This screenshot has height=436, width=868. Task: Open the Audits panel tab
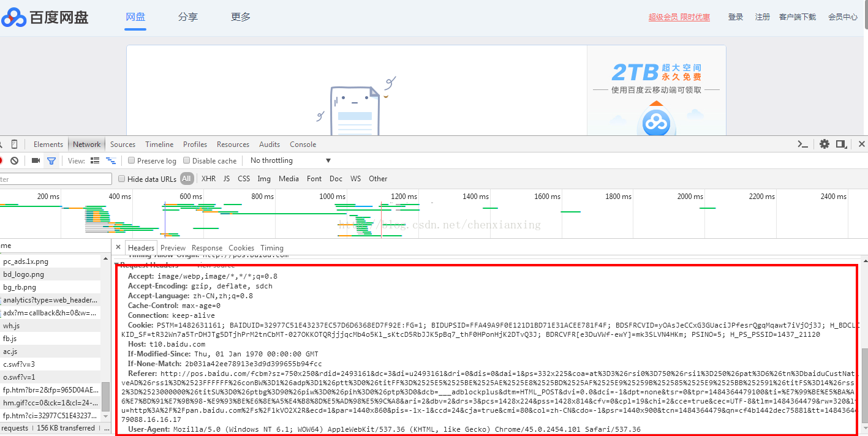click(x=270, y=145)
